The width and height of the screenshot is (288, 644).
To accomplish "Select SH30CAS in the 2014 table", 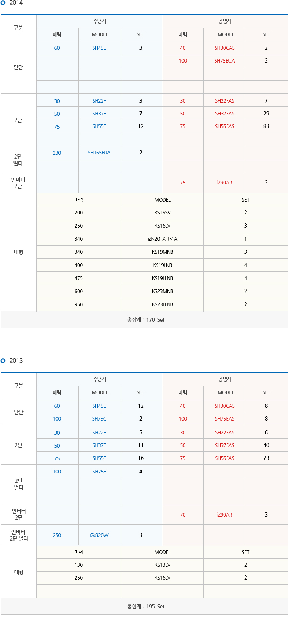I will [225, 48].
